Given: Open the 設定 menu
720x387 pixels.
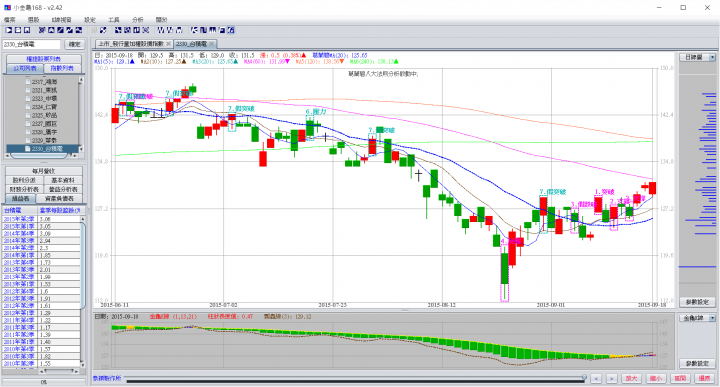Looking at the screenshot, I should 90,20.
